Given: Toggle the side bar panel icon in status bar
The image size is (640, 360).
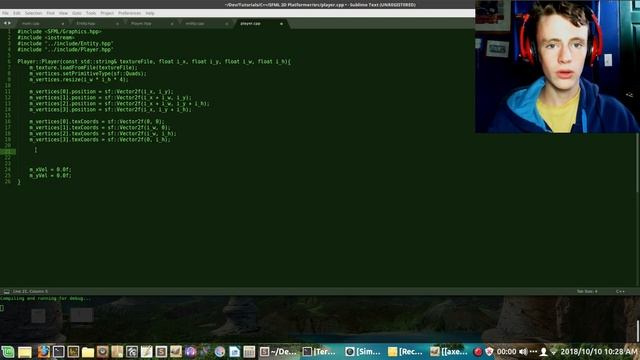Looking at the screenshot, I should (x=7, y=291).
